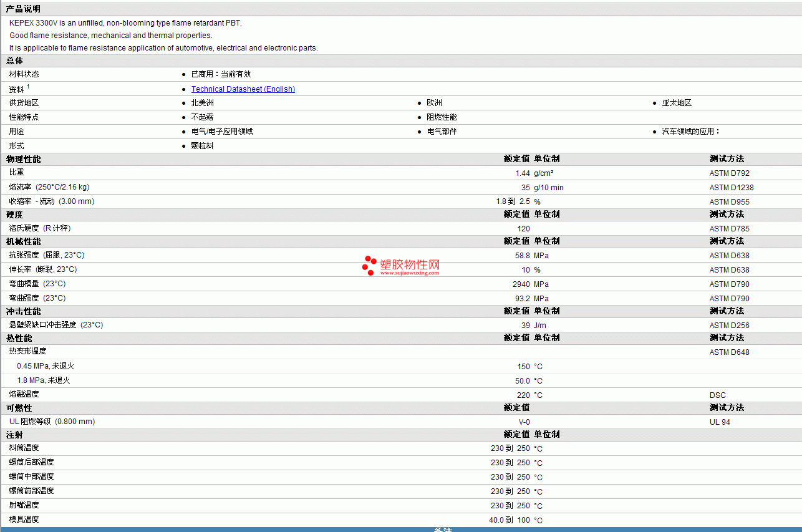Image resolution: width=802 pixels, height=532 pixels.
Task: Click UL 94 test method
Action: pos(720,422)
